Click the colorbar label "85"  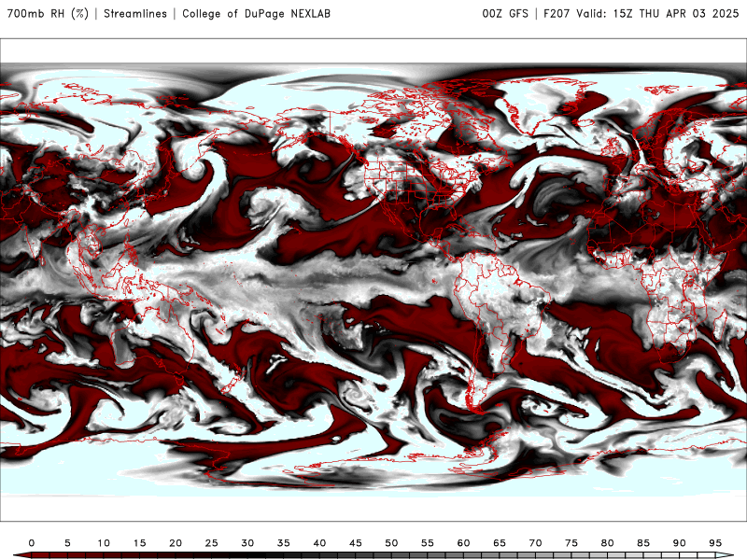coord(643,543)
